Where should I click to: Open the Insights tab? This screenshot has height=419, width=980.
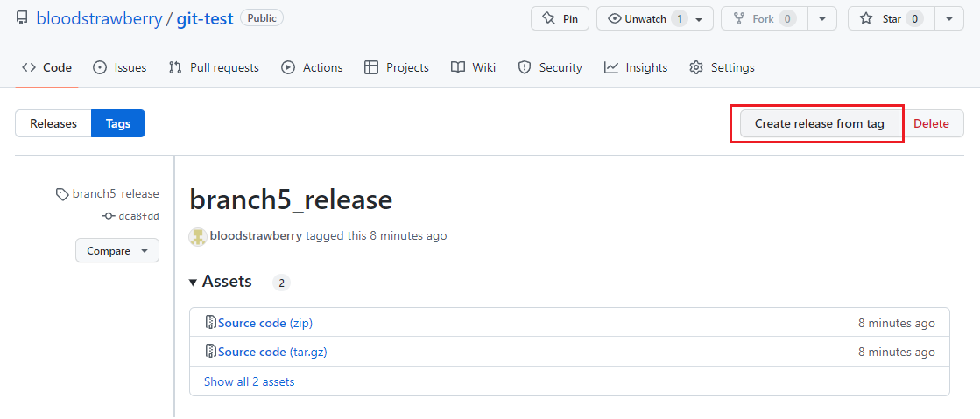(x=636, y=67)
